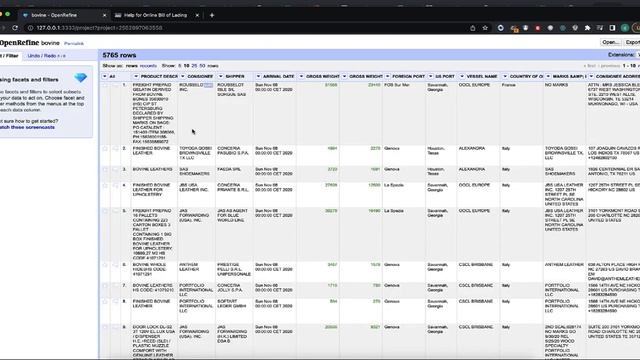
Task: Show data as records
Action: pyautogui.click(x=148, y=66)
